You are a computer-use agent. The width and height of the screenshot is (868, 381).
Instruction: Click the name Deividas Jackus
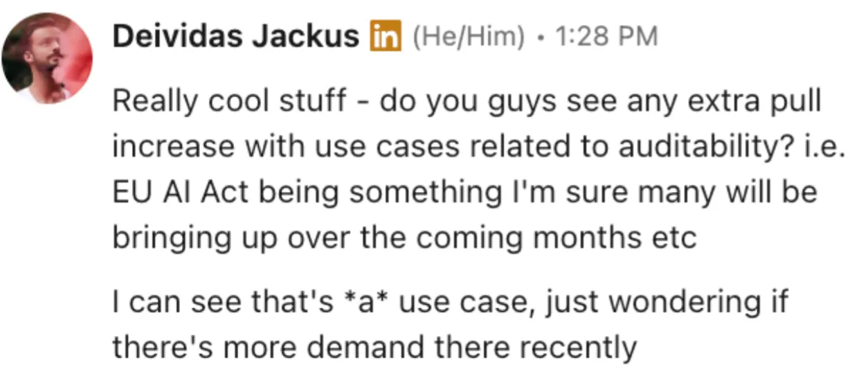pos(236,37)
